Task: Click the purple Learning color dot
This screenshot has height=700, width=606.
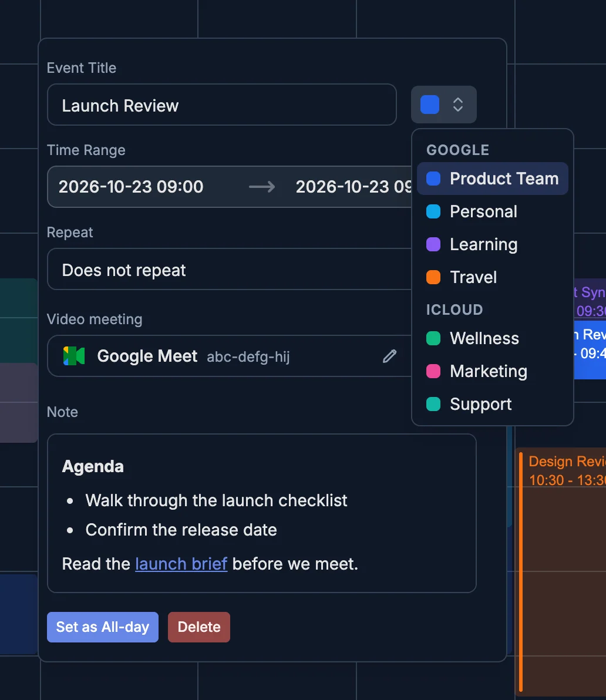Action: click(433, 244)
